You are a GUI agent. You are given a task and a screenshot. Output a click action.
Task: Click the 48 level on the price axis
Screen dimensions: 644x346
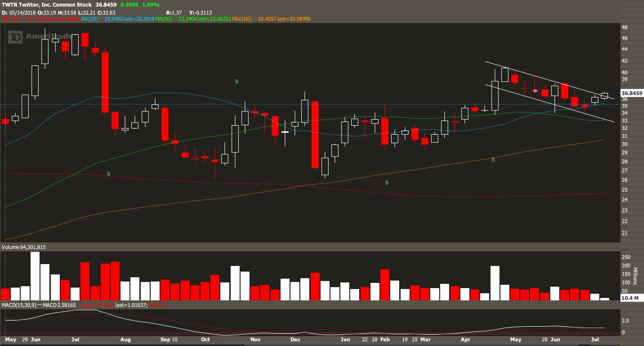(624, 27)
